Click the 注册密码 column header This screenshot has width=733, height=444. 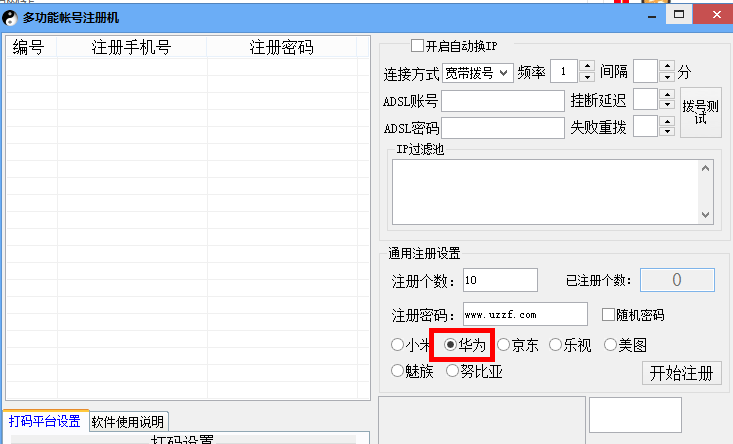[x=281, y=47]
